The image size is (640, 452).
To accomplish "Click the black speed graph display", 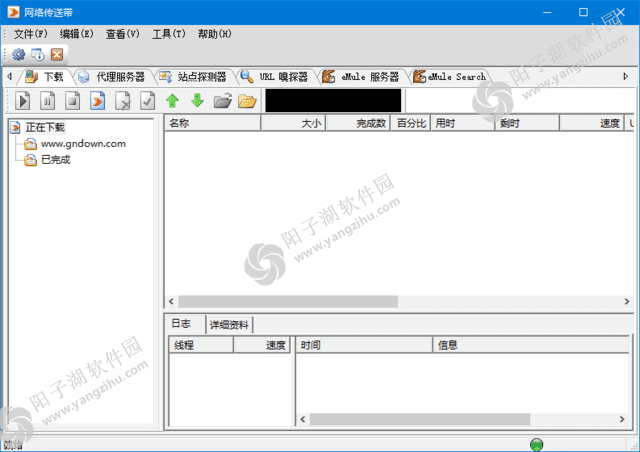I will [x=333, y=100].
